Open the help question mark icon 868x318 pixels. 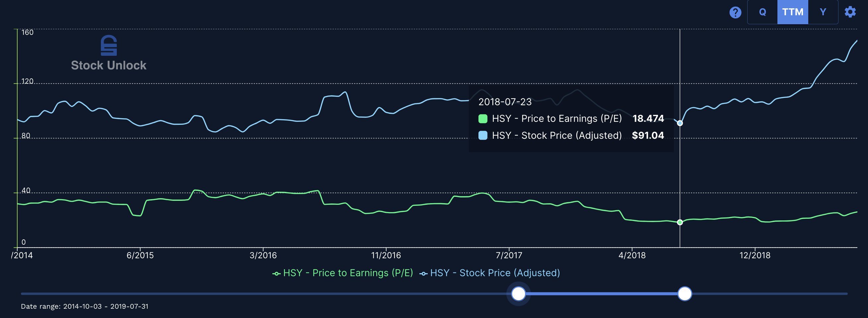point(735,13)
